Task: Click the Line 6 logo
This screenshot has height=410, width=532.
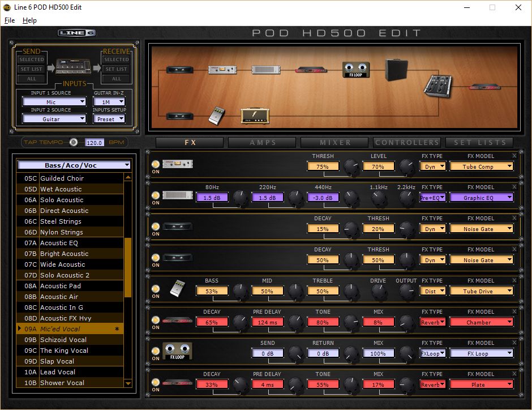Action: [x=76, y=33]
